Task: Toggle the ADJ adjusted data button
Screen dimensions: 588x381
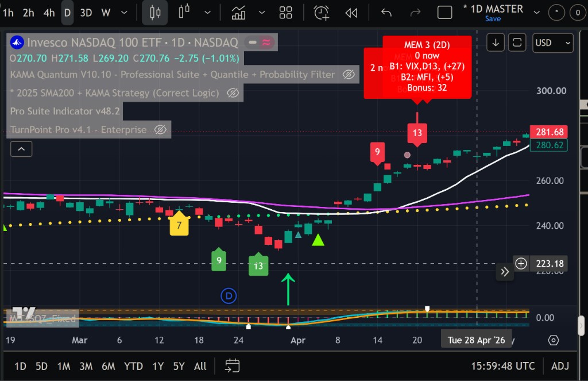Action: [x=560, y=366]
